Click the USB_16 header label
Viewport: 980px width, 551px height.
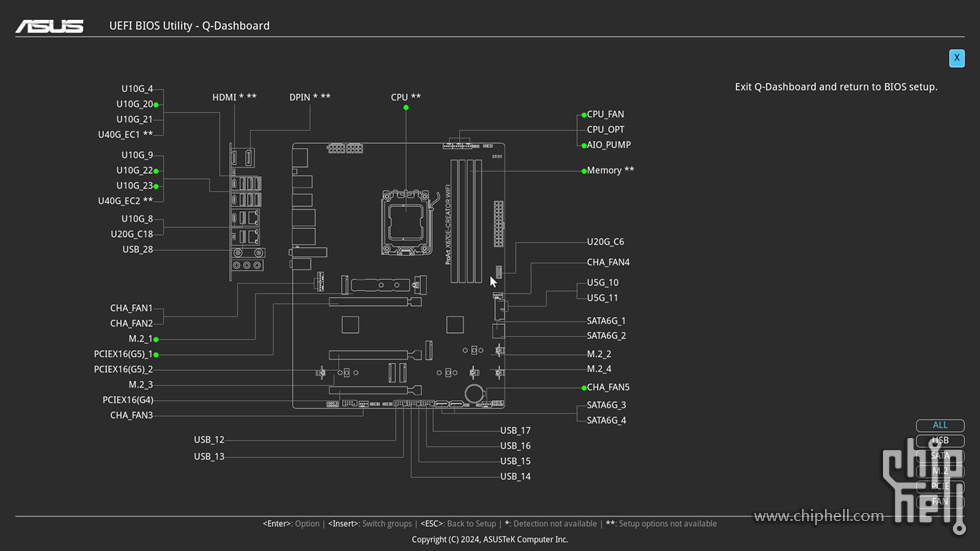(x=515, y=446)
